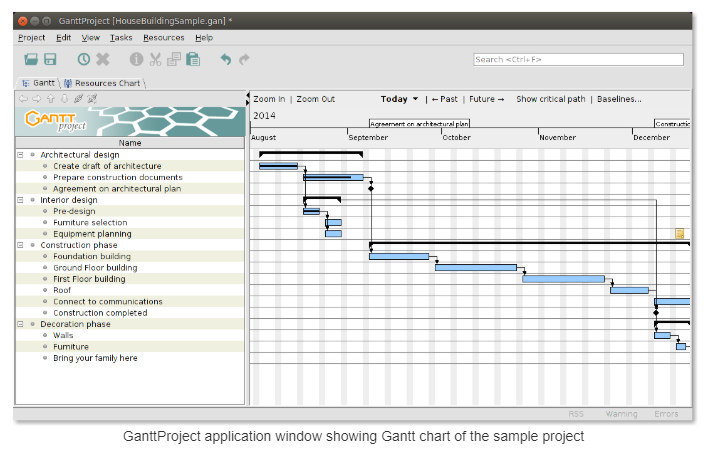This screenshot has height=451, width=710.
Task: Click the Cut scissors icon
Action: (x=156, y=60)
